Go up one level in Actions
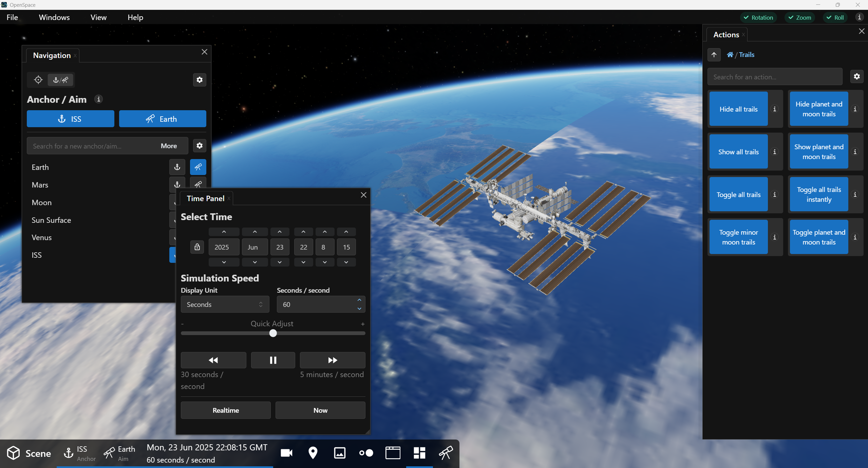This screenshot has width=868, height=468. coord(714,55)
